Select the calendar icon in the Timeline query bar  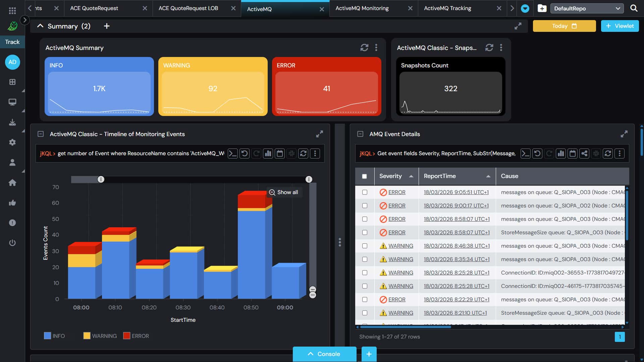[280, 153]
